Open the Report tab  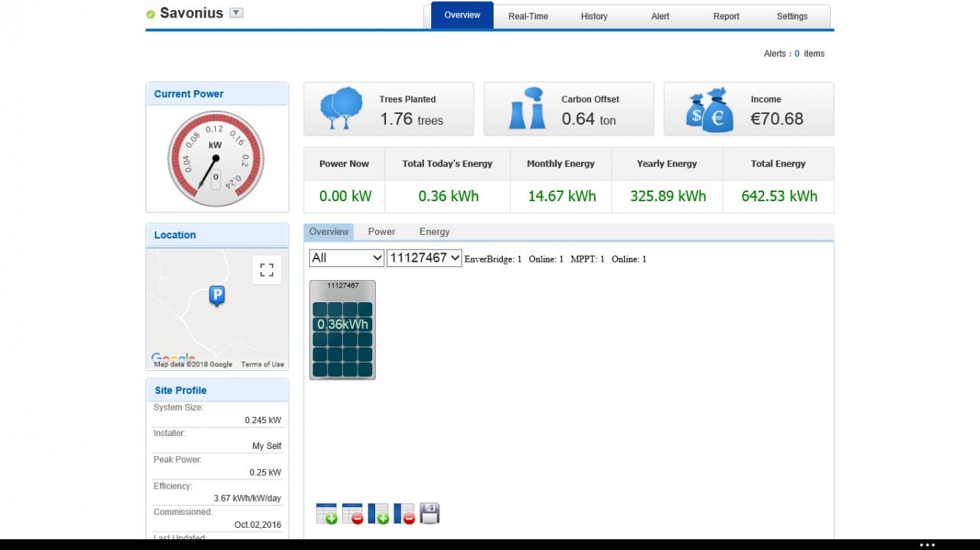coord(727,16)
